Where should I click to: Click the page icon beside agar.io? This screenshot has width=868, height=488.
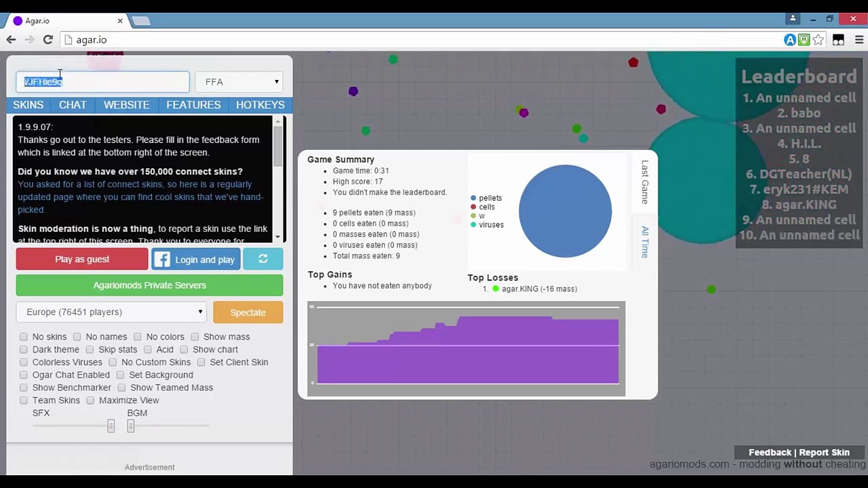point(68,40)
